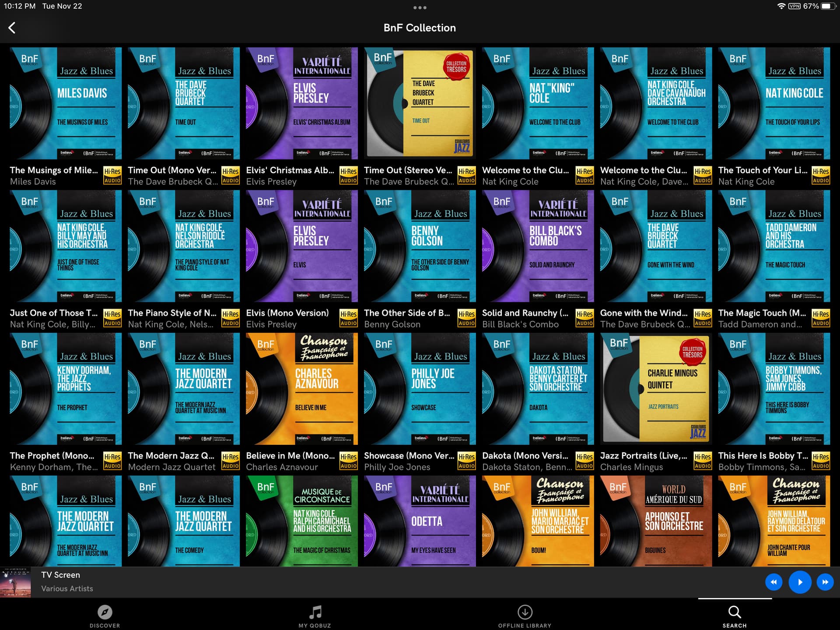Tap the Discover compass icon
840x630 pixels.
[x=105, y=612]
